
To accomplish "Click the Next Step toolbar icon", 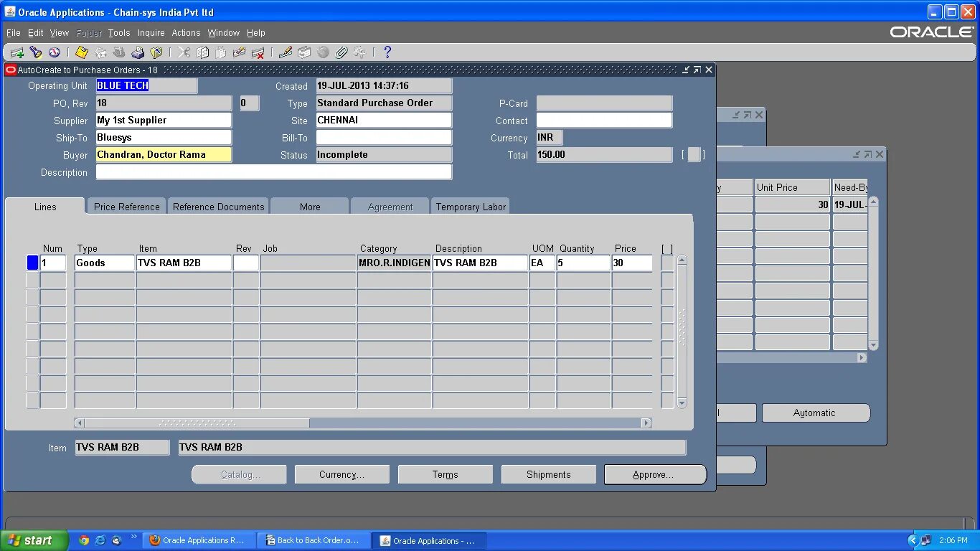I will [x=100, y=52].
